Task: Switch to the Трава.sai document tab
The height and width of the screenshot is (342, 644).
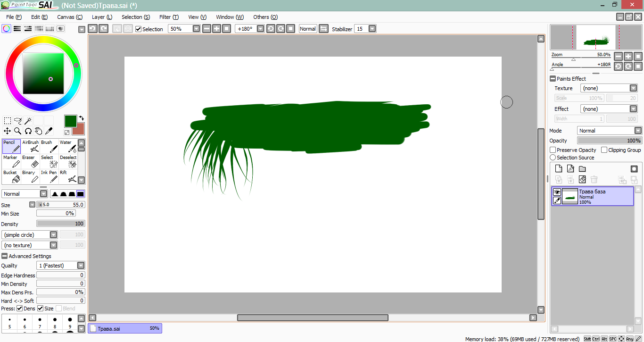Action: (125, 328)
